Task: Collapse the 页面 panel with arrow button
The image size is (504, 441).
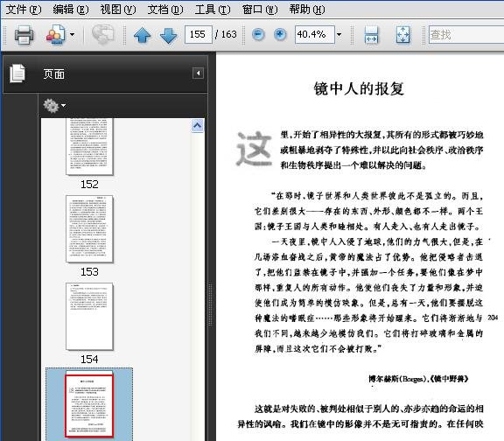Action: (198, 73)
